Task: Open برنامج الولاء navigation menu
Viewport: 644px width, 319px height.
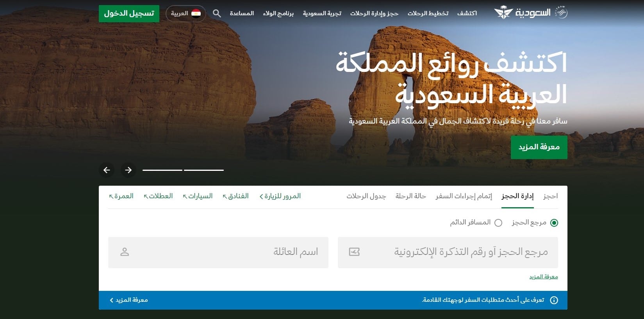Action: point(278,13)
